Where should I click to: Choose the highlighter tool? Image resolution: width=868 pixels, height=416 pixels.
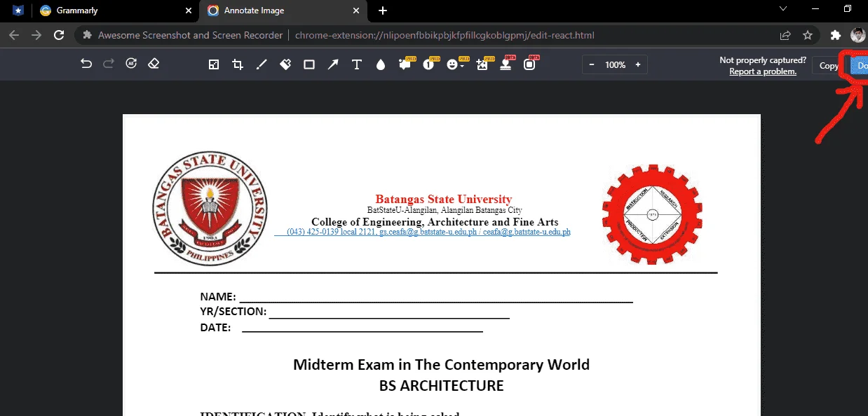[x=285, y=64]
